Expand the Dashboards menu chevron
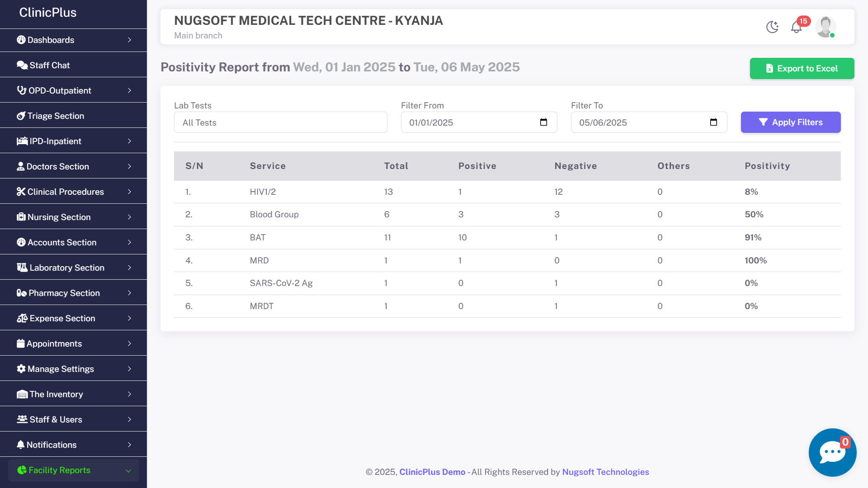Viewport: 868px width, 488px height. pyautogui.click(x=129, y=40)
